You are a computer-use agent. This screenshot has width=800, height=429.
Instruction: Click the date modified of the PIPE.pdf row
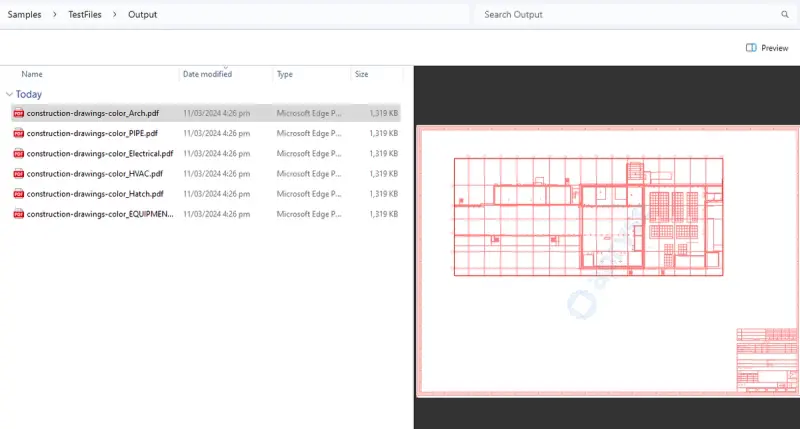click(216, 133)
